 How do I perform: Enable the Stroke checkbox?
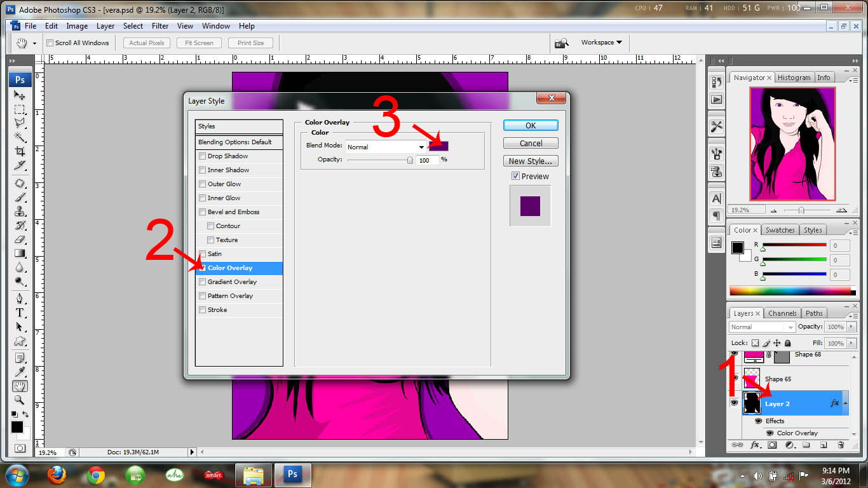click(x=202, y=310)
